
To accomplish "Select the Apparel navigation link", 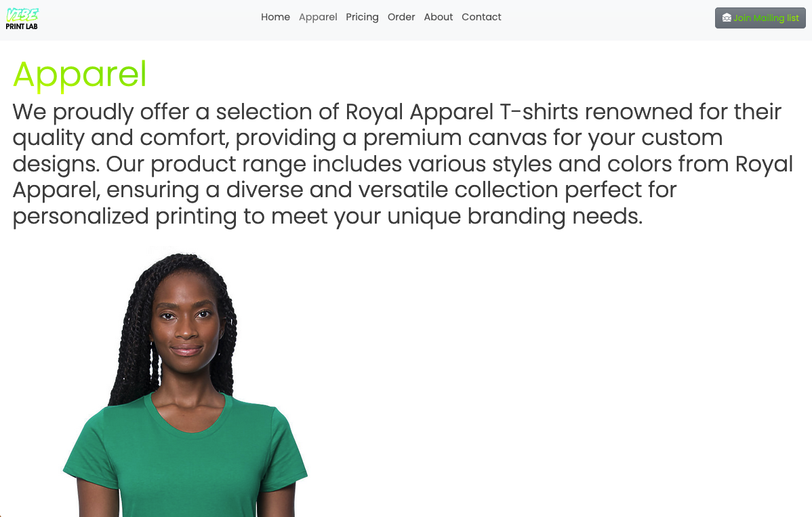I will pos(318,17).
